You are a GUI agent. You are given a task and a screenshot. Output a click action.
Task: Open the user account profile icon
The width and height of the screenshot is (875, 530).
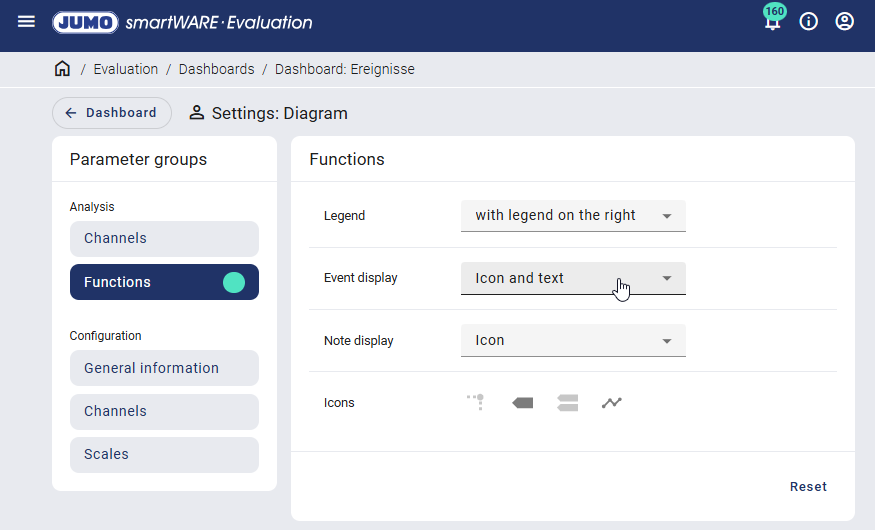[x=845, y=22]
